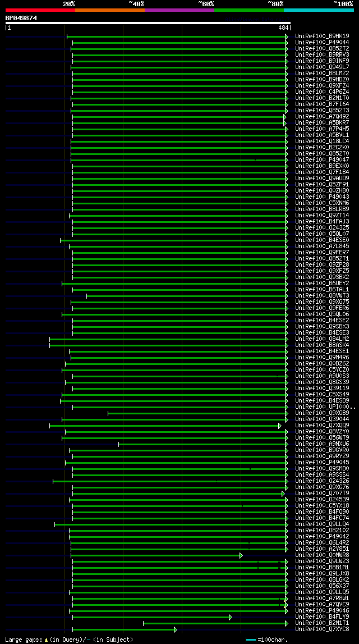The image size is (359, 644).
Task: Select the UniRef100_P49043 label
Action: 322,197
